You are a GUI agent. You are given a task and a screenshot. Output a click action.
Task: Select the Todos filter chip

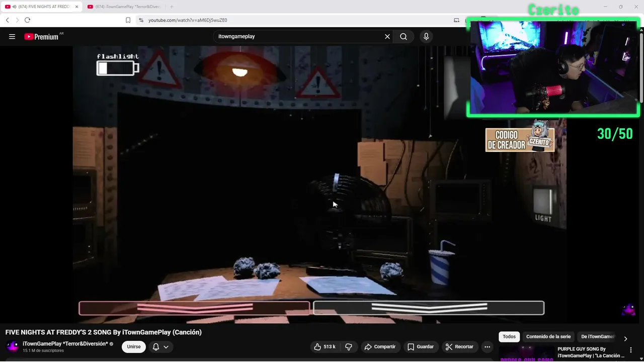click(x=509, y=337)
